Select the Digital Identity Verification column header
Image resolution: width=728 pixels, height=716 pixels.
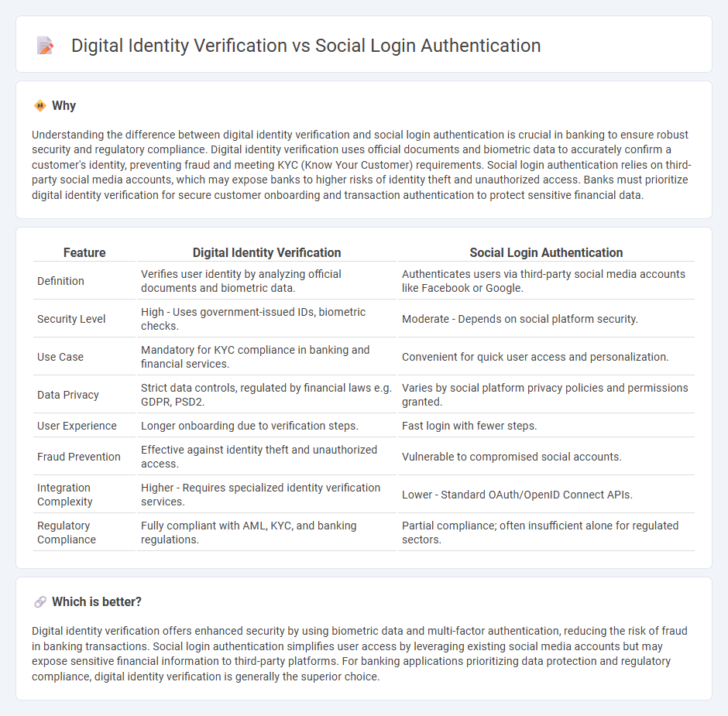(x=266, y=252)
